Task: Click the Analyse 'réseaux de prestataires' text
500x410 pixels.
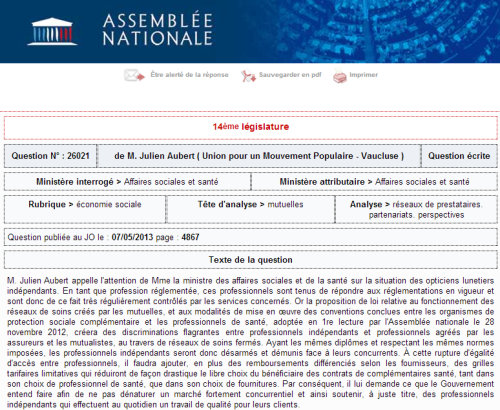Action: (x=437, y=204)
